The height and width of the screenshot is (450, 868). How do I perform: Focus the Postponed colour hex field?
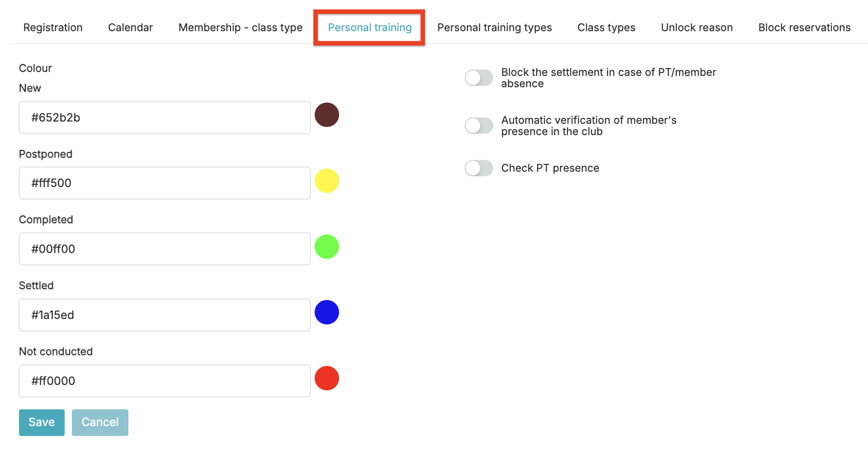tap(165, 183)
